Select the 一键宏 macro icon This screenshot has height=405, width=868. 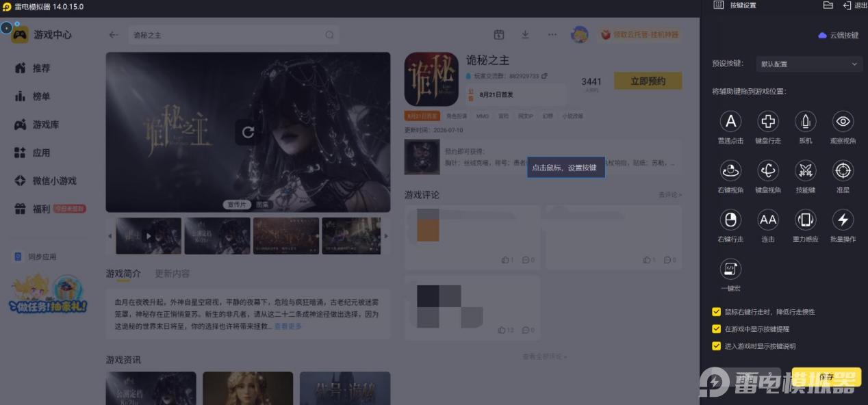[x=730, y=268]
